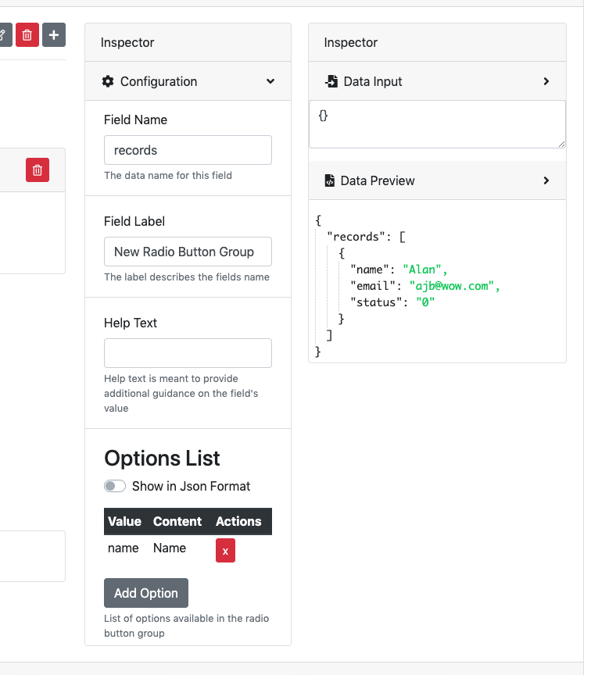Click the trash icon next to the field preview
This screenshot has height=675, width=616.
(37, 170)
